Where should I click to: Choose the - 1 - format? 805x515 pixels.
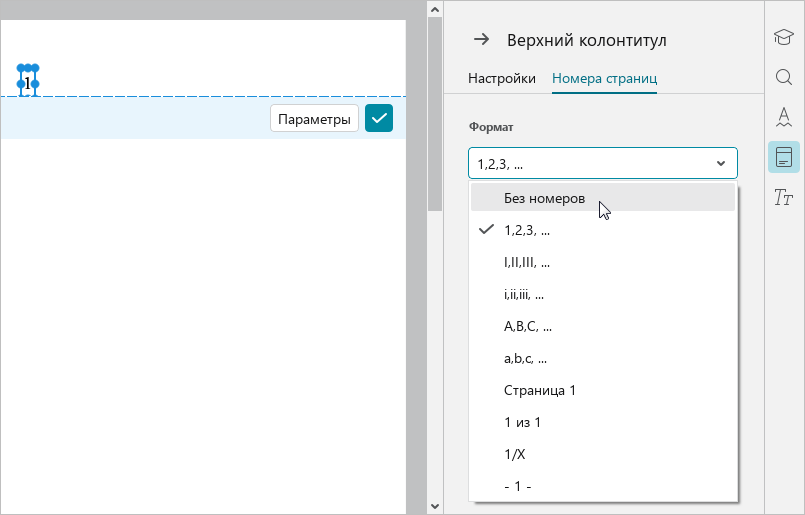coord(603,486)
